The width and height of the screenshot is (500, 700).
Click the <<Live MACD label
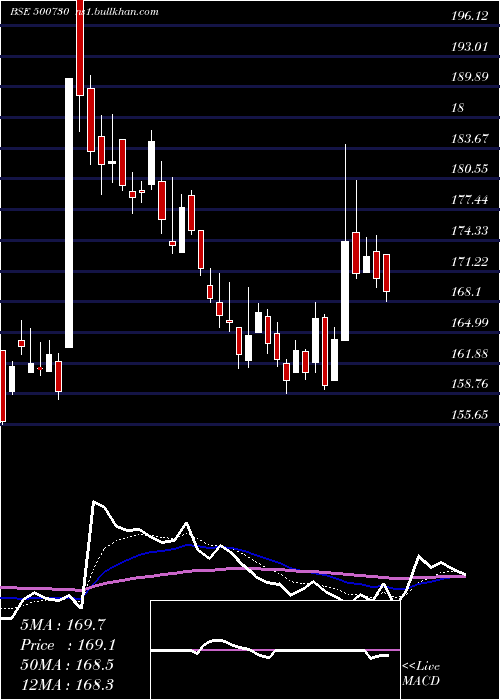point(421,673)
